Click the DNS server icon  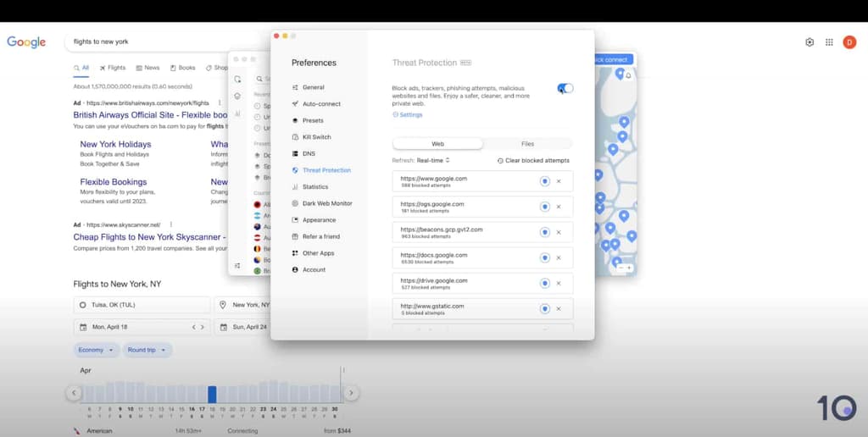[295, 154]
